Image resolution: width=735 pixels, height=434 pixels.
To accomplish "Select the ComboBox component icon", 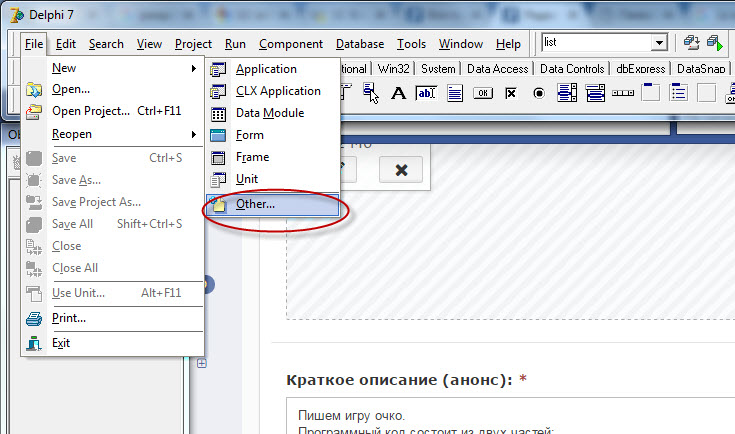I will click(595, 93).
